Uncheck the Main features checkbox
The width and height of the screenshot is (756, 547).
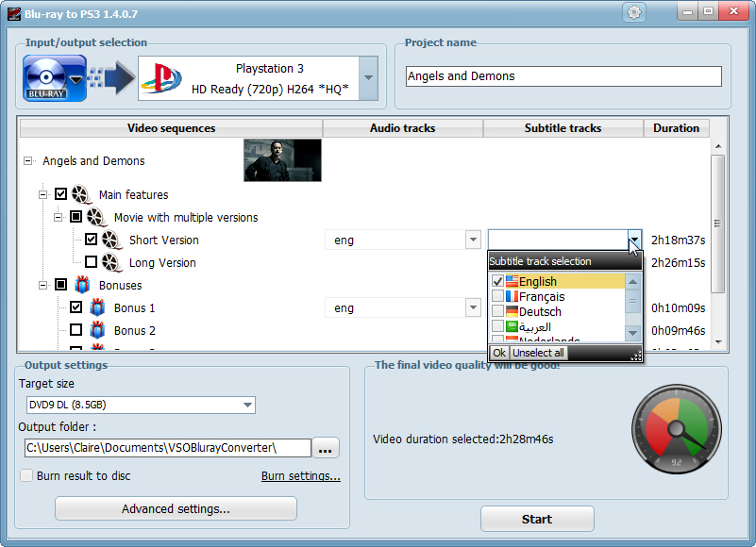[60, 194]
